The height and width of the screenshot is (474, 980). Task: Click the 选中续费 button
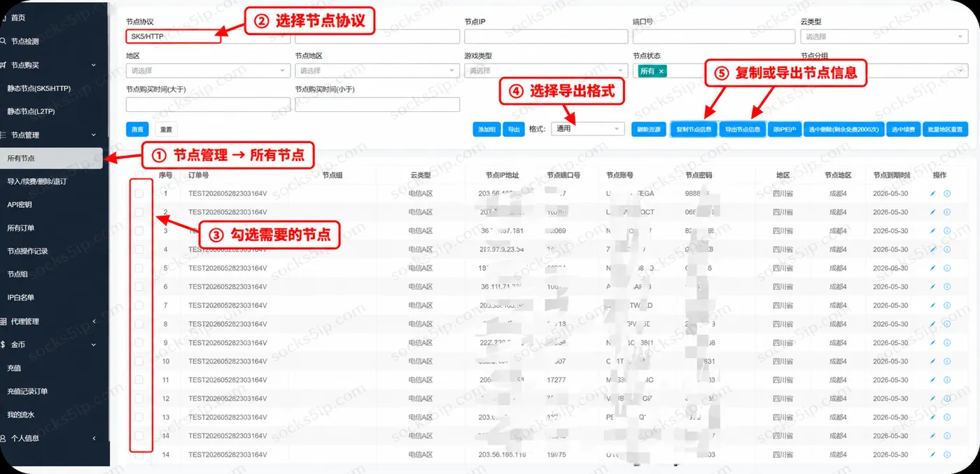tap(903, 130)
